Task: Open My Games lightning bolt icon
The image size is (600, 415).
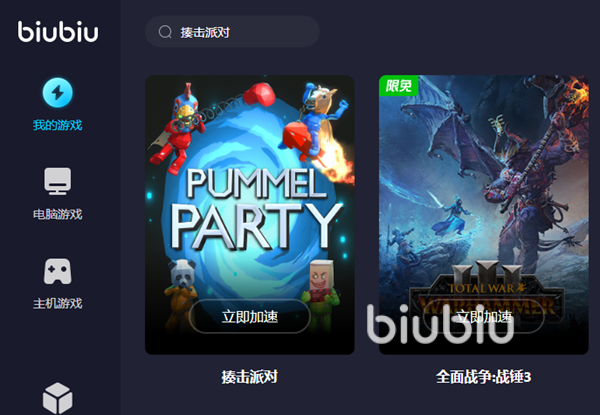Action: pos(57,93)
